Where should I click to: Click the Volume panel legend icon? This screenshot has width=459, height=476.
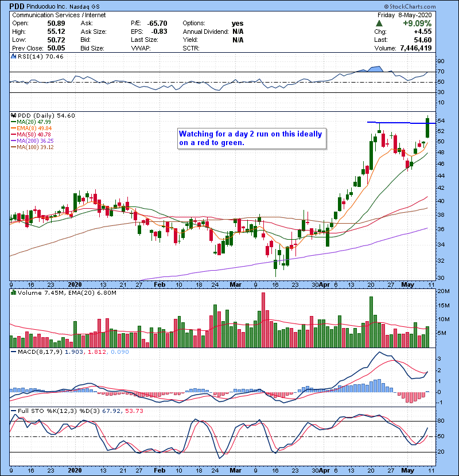(13, 292)
